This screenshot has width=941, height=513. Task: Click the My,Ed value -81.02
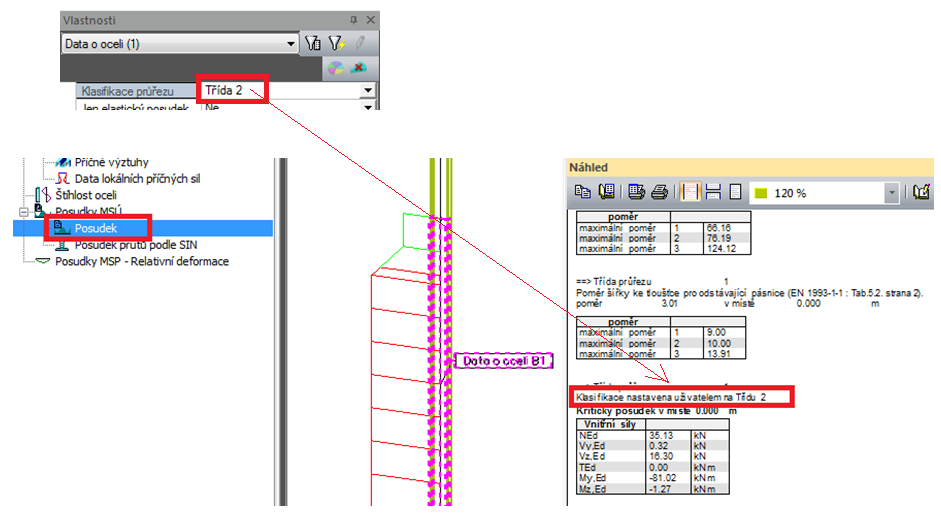[x=662, y=478]
